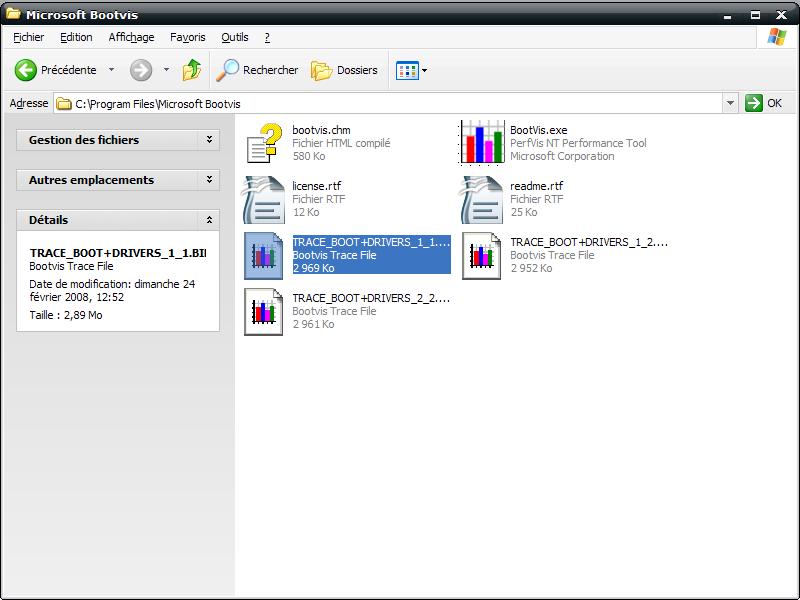This screenshot has height=600, width=800.
Task: Click the BootVis.exe file name
Action: (539, 130)
